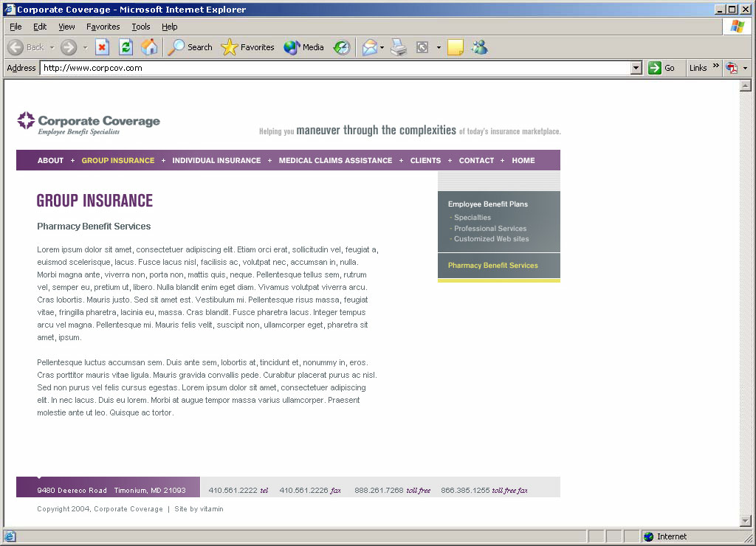Open the Back button history dropdown arrow
Image resolution: width=756 pixels, height=546 pixels.
point(50,47)
